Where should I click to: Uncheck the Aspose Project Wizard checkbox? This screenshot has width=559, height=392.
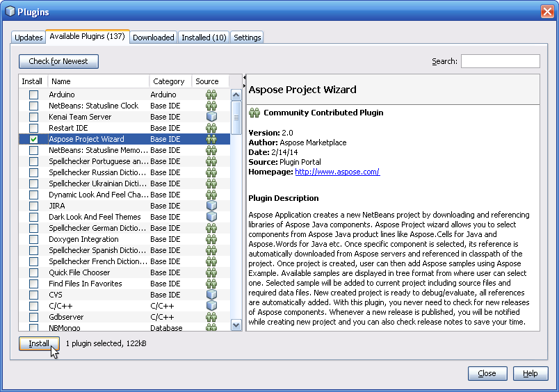coord(33,139)
